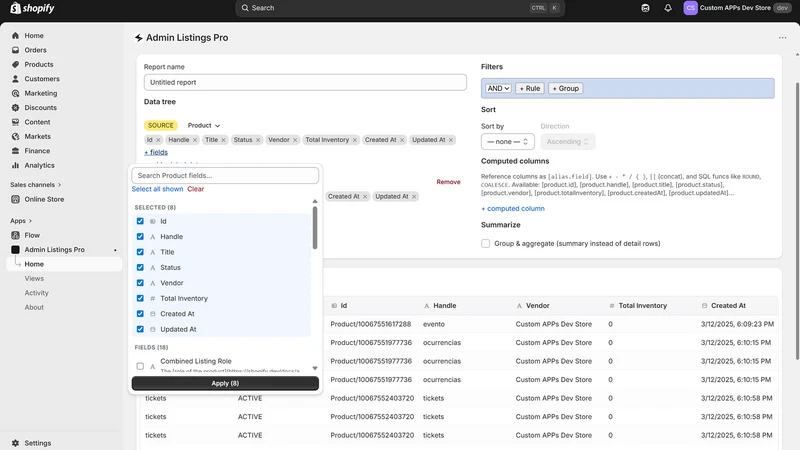Go to Views submenu item
Viewport: 800px width, 450px height.
click(34, 279)
